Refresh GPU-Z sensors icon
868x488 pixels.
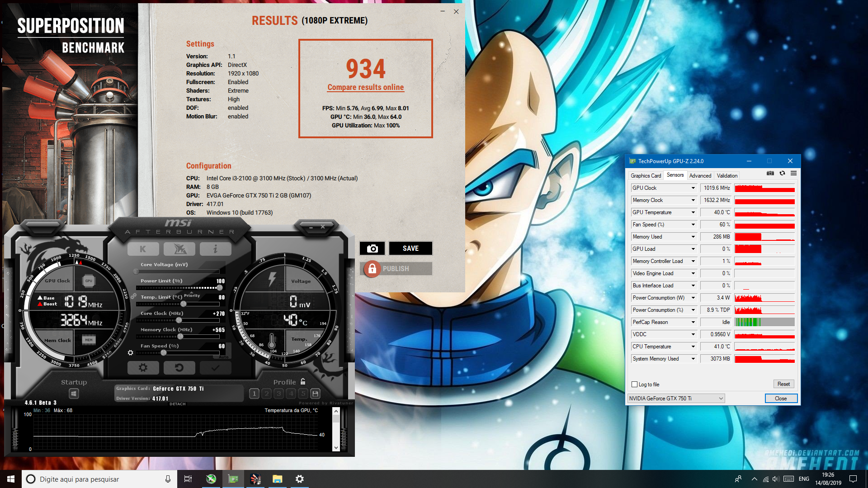[x=782, y=174]
